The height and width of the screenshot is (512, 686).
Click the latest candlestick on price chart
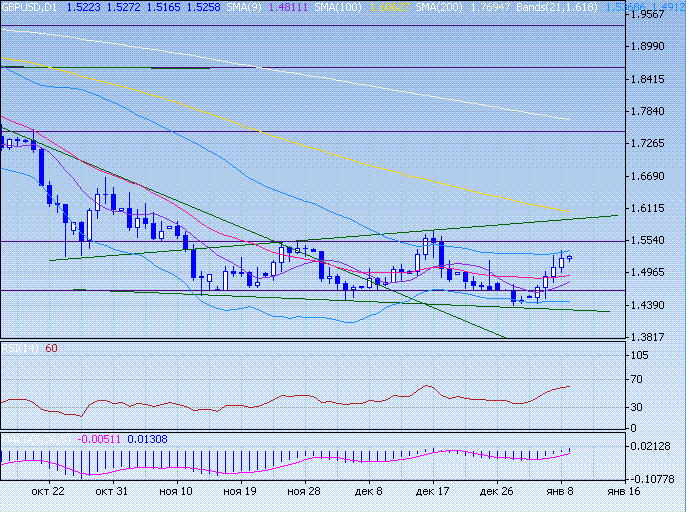(569, 257)
